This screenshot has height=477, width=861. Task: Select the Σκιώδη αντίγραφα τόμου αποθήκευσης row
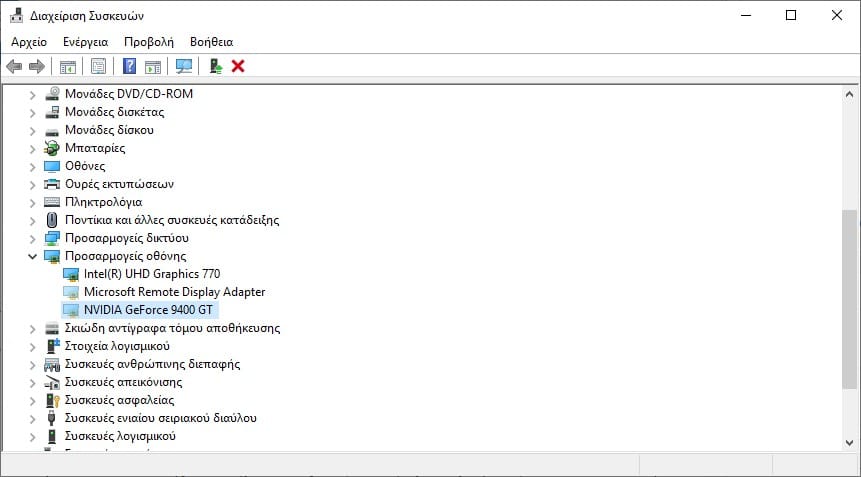(172, 328)
